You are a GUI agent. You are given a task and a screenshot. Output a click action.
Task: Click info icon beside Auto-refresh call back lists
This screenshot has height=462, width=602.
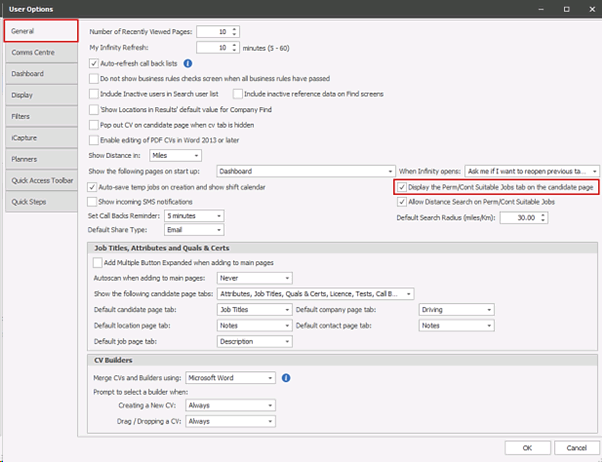pos(188,63)
